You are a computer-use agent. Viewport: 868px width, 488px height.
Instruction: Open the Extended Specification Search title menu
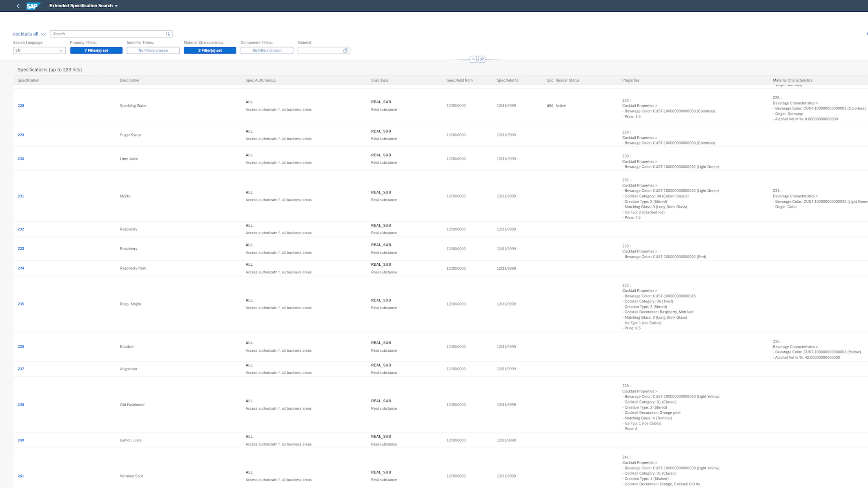point(83,6)
